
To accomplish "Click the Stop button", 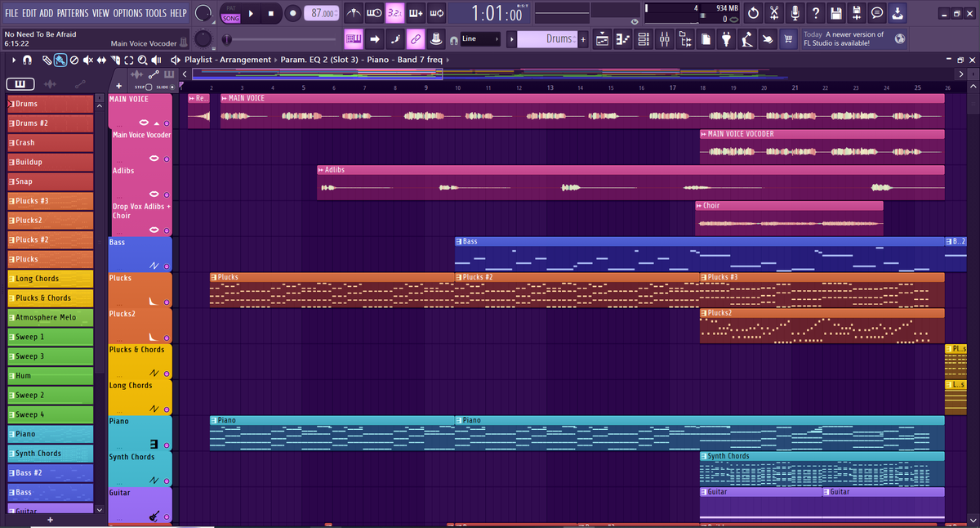I will (271, 13).
